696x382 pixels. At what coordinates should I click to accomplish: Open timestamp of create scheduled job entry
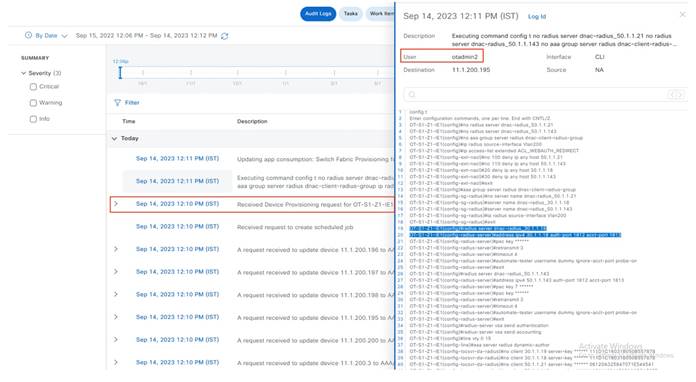pyautogui.click(x=177, y=226)
